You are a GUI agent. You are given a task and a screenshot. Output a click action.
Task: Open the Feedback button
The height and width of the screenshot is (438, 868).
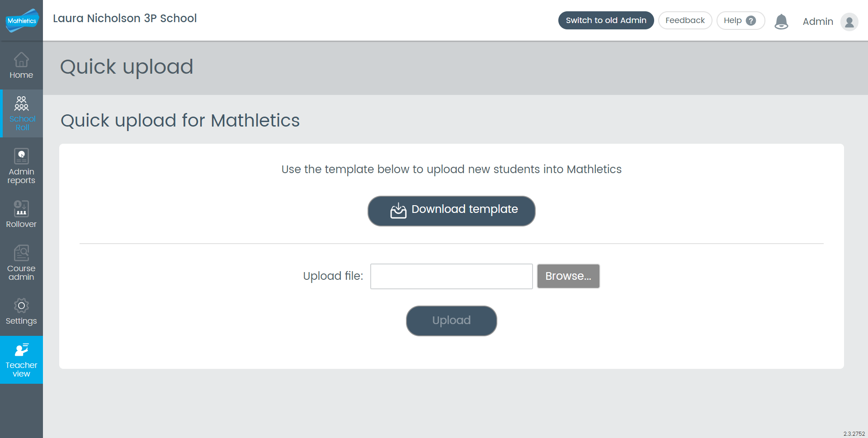click(x=685, y=20)
